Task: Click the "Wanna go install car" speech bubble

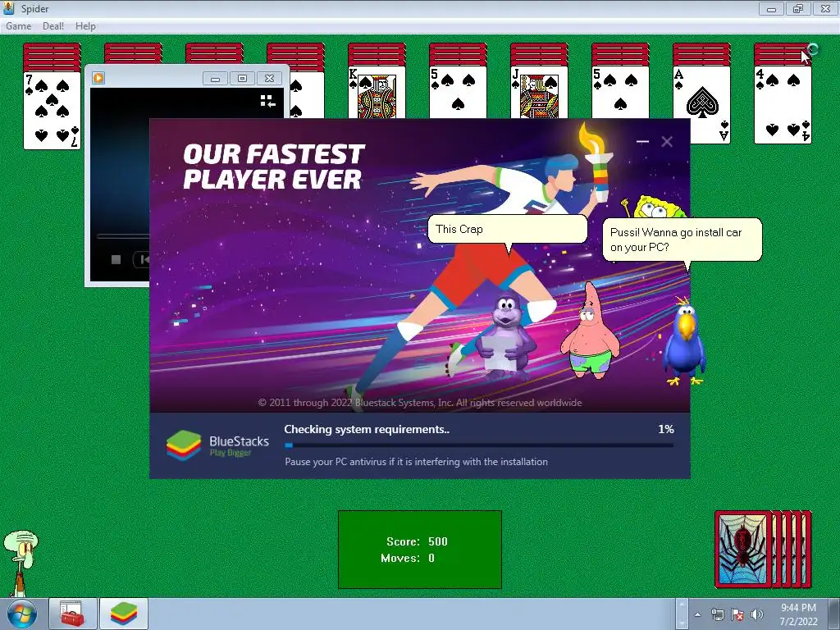Action: 682,240
